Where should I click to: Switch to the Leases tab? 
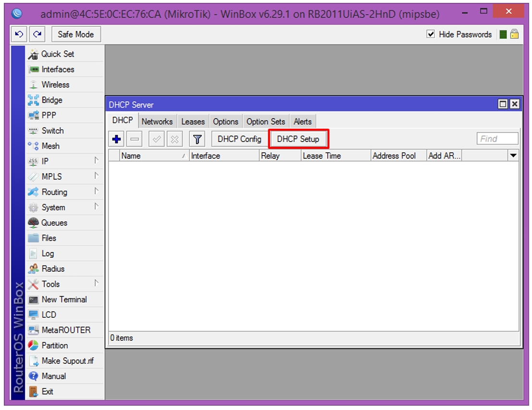pyautogui.click(x=193, y=121)
